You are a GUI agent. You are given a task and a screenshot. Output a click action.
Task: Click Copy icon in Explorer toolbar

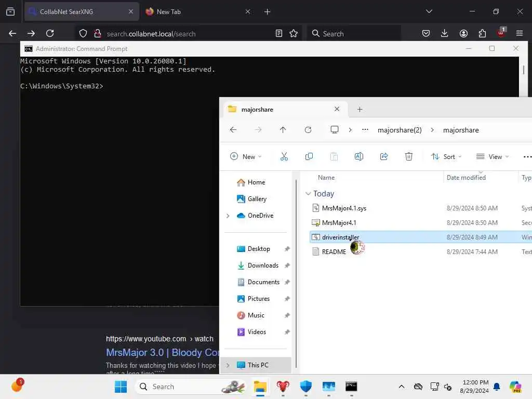[309, 156]
